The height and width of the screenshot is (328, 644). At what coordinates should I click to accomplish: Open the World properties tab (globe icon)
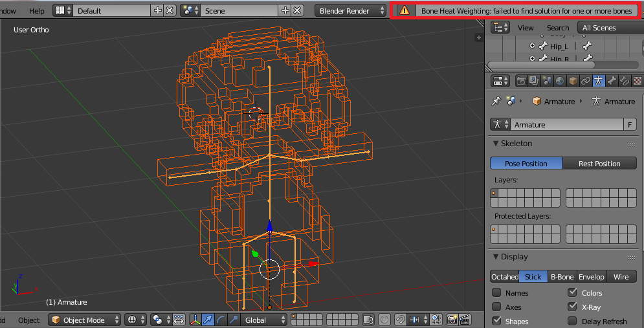pos(560,81)
